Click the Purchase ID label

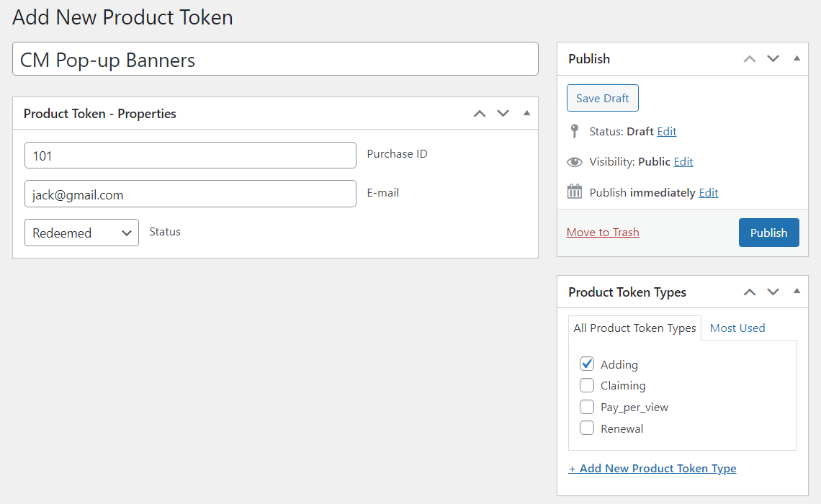coord(397,154)
